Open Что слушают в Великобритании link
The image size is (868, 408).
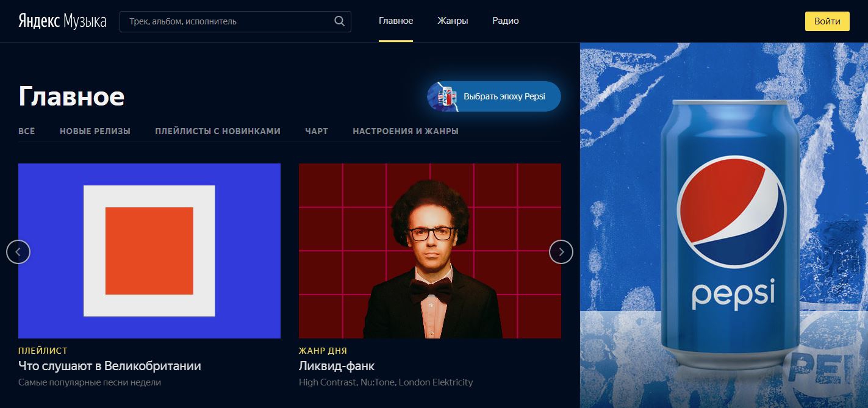[x=110, y=367]
